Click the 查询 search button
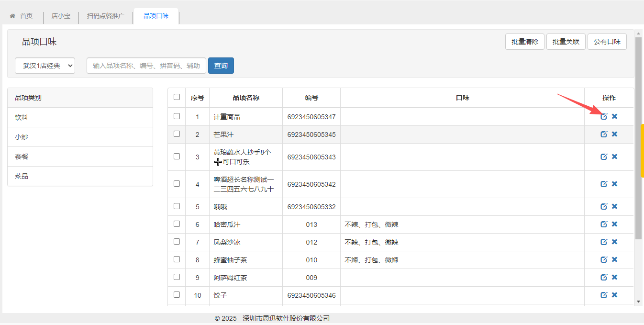This screenshot has height=325, width=644. coord(221,66)
